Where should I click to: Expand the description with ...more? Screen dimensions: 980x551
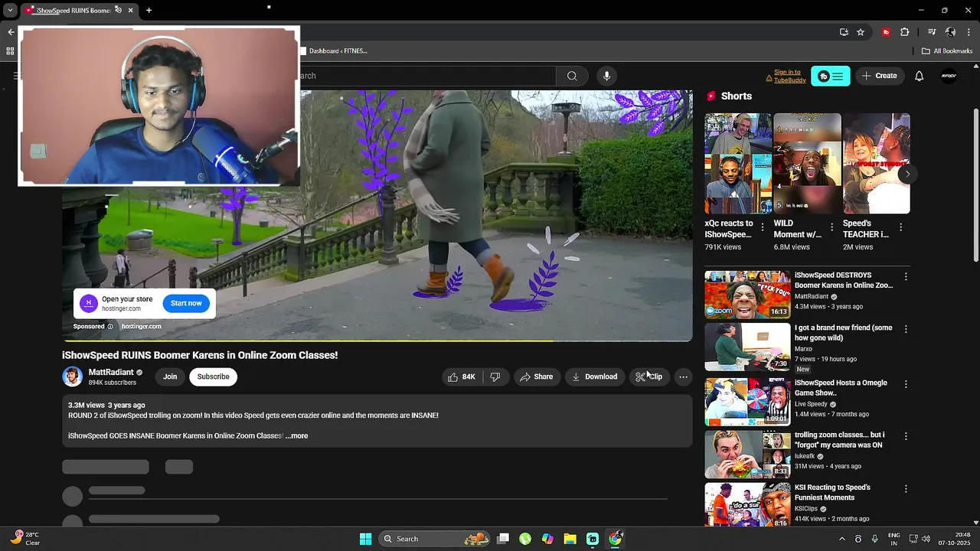tap(296, 436)
